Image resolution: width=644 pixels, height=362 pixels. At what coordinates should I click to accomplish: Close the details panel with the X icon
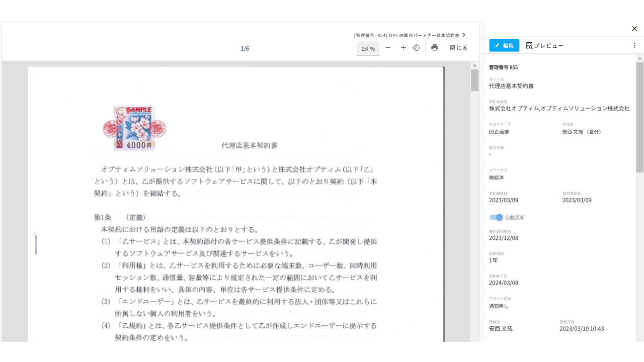pos(634,29)
